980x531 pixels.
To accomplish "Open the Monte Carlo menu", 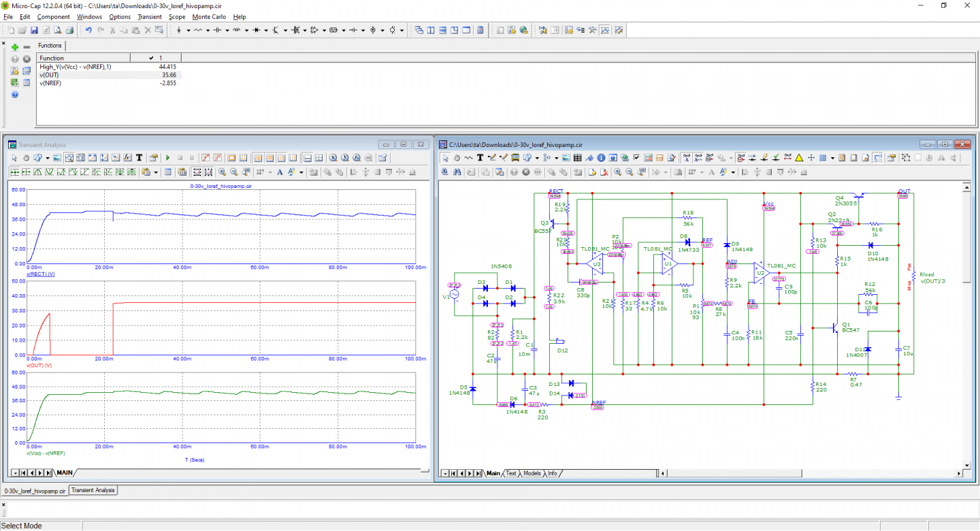I will [x=209, y=16].
